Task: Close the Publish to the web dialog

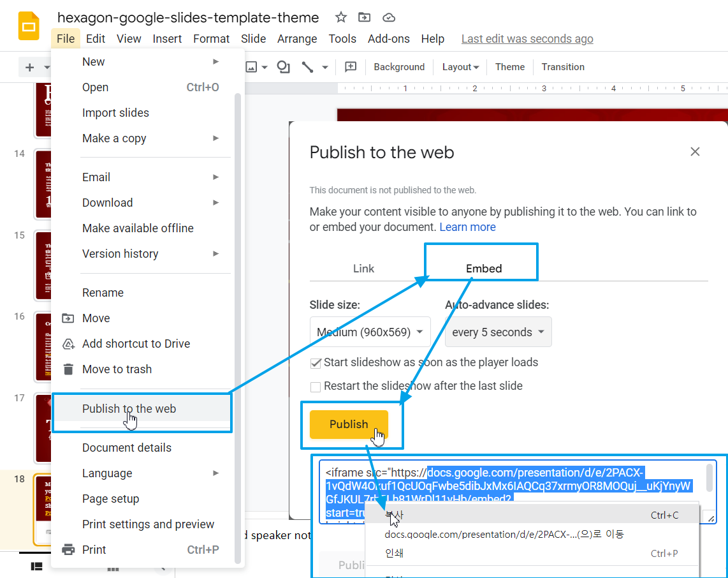Action: point(695,152)
